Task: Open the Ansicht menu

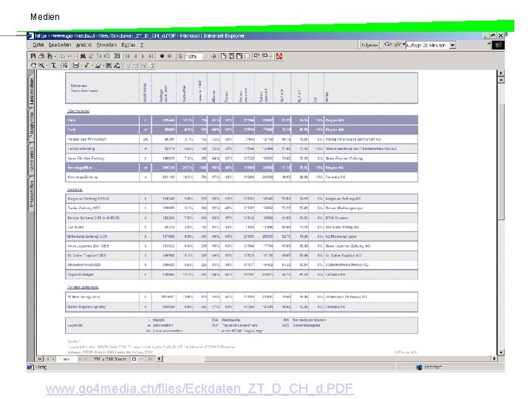Action: pos(83,45)
